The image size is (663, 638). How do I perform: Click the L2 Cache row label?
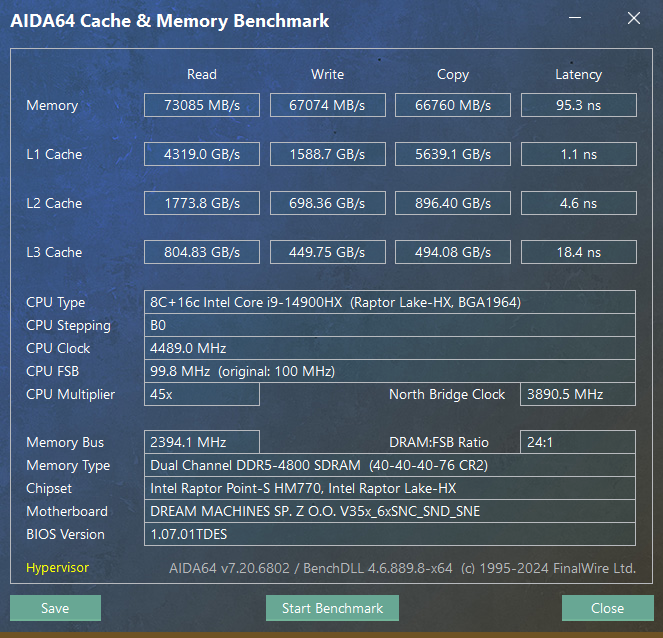click(54, 203)
